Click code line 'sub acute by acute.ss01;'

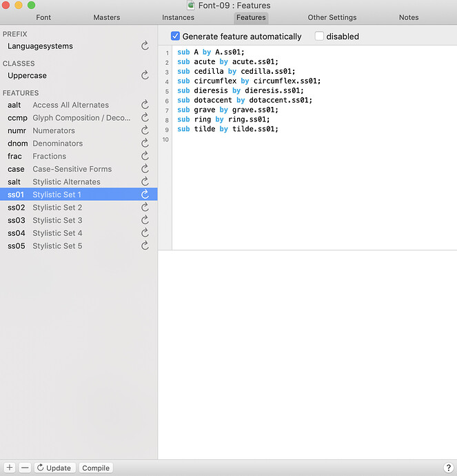click(x=227, y=61)
